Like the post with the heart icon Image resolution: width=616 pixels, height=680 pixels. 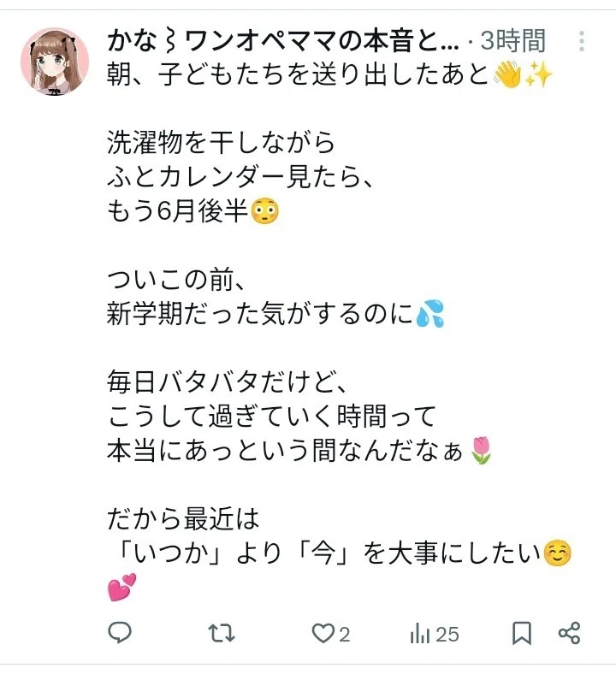(x=323, y=634)
